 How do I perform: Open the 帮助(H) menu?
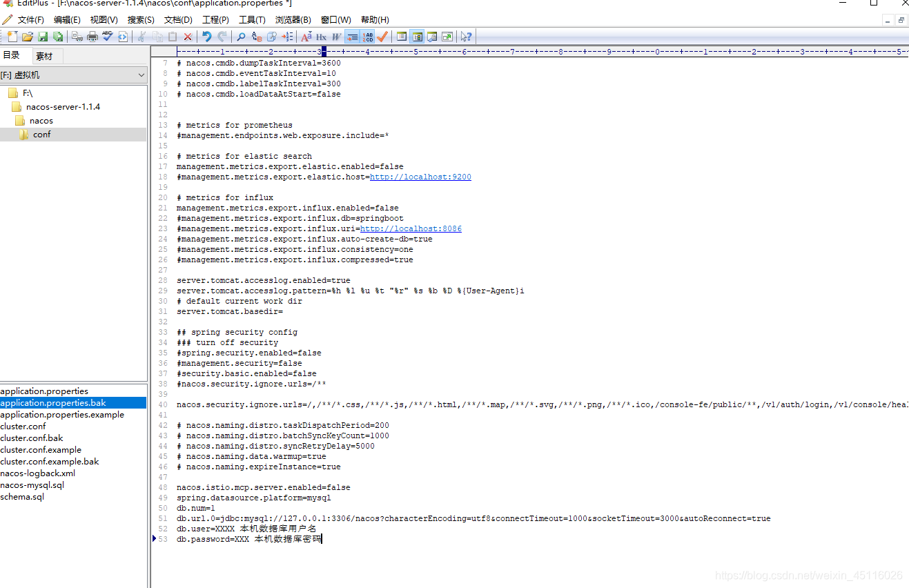[375, 20]
